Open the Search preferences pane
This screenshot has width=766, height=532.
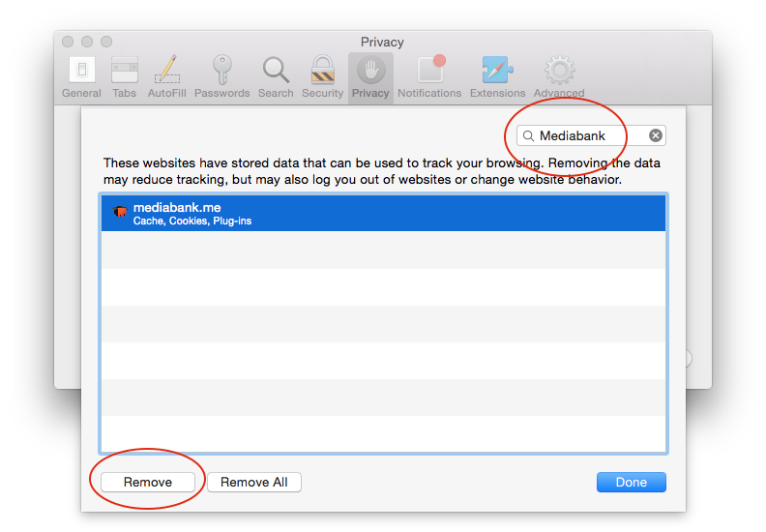click(276, 77)
